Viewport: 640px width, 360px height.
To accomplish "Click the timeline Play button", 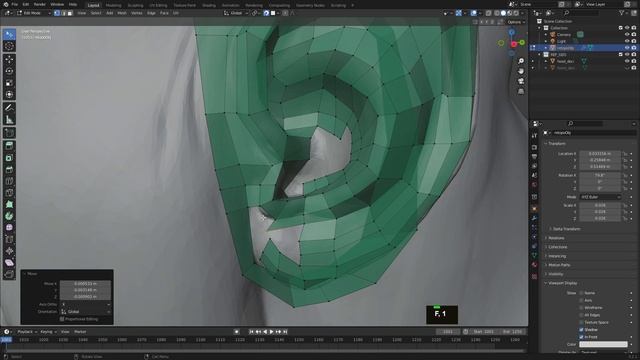I will [272, 332].
